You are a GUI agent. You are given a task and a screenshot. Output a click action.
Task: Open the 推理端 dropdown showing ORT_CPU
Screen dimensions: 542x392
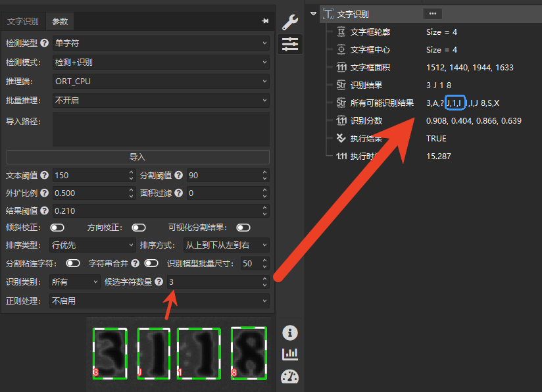click(161, 82)
